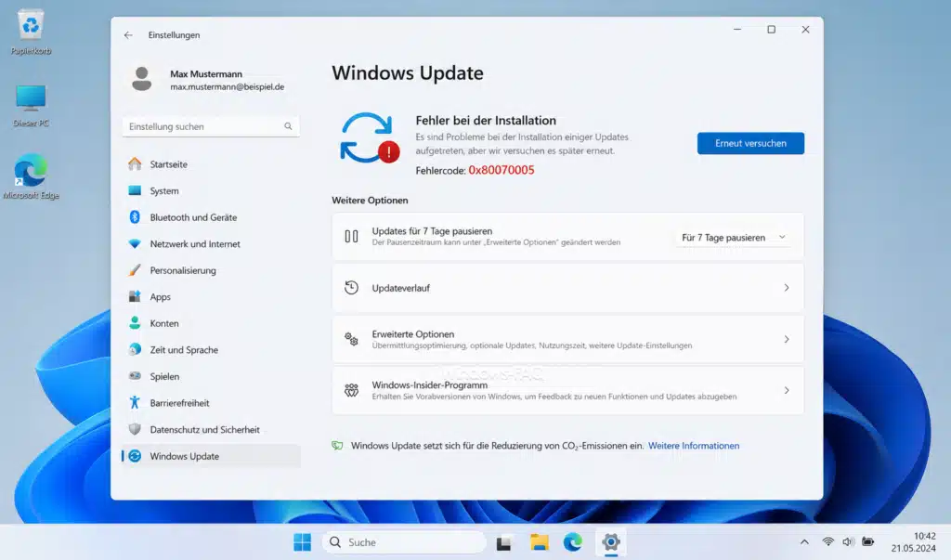This screenshot has width=951, height=560.
Task: Select Netzwerk und Internet
Action: tap(195, 244)
